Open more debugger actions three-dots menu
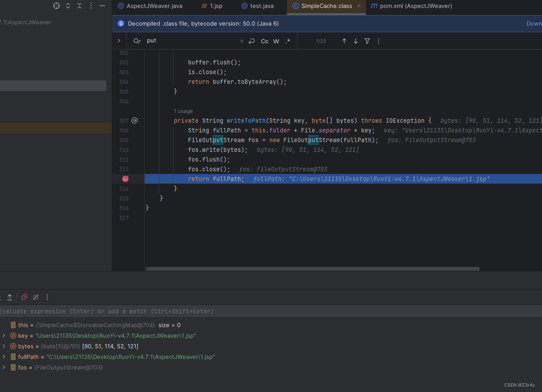 [x=47, y=297]
